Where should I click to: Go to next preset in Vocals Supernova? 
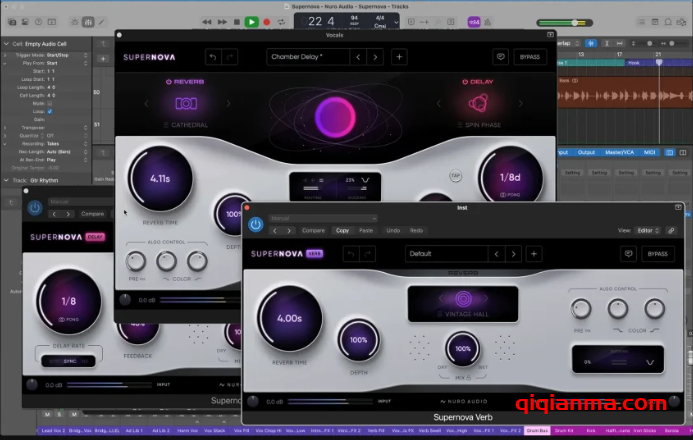(375, 57)
